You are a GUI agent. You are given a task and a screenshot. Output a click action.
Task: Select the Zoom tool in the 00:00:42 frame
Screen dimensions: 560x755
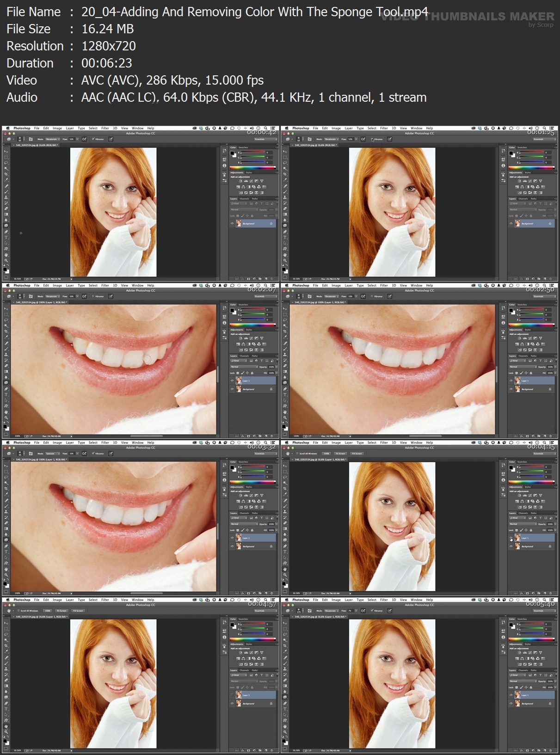point(6,260)
